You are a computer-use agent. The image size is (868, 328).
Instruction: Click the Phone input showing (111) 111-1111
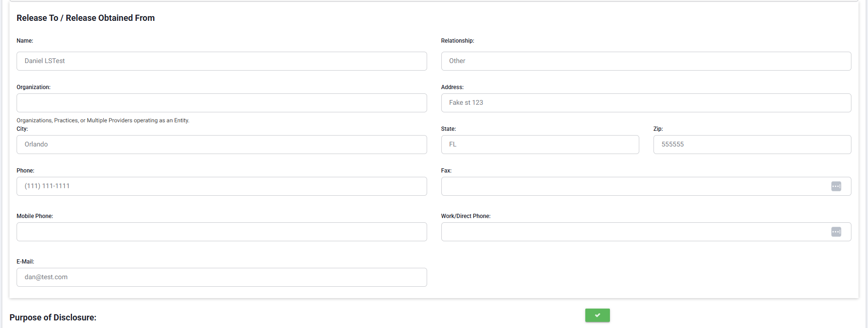point(222,186)
